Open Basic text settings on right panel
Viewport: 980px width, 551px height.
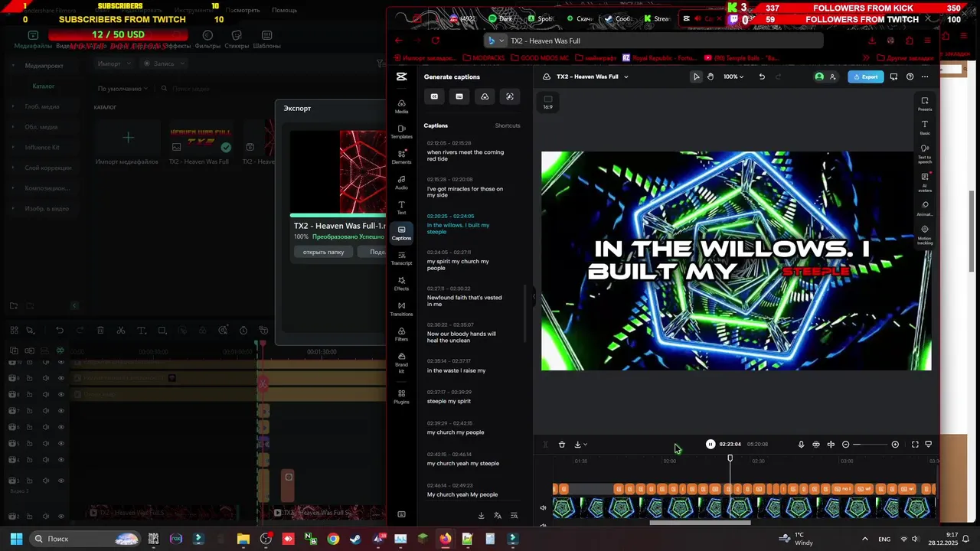[x=925, y=128]
